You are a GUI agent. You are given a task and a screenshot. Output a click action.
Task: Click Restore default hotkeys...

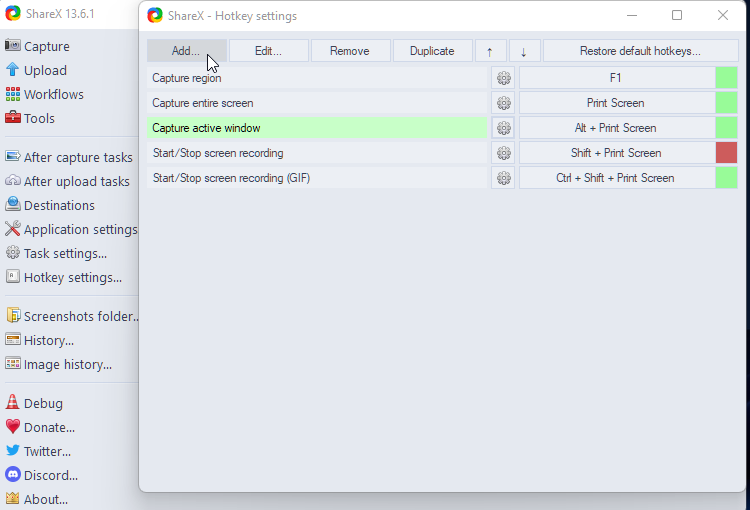coord(640,51)
